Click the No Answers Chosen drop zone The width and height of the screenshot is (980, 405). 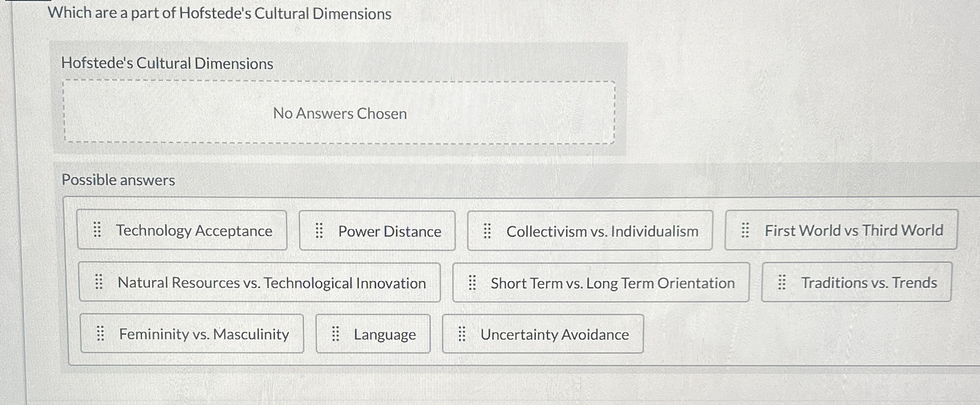click(340, 113)
